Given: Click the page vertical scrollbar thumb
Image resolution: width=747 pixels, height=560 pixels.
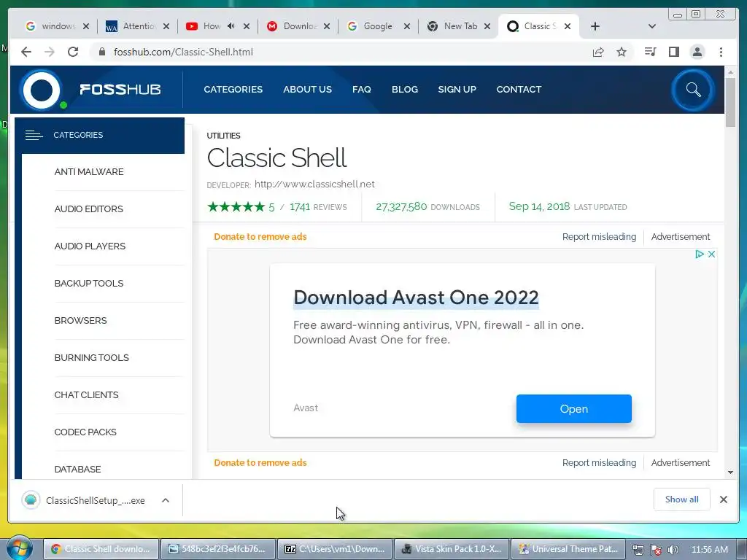Looking at the screenshot, I should (x=730, y=102).
